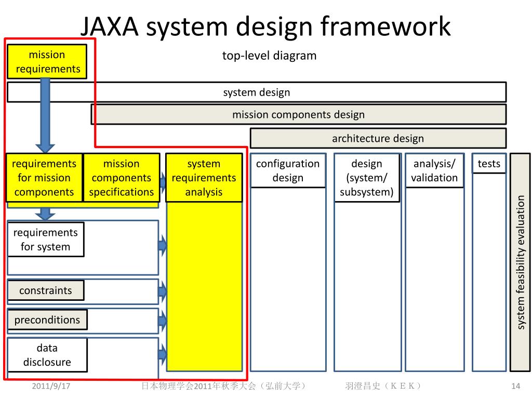Click the "JAXA system design framework" title
This screenshot has width=532, height=399.
tap(265, 26)
